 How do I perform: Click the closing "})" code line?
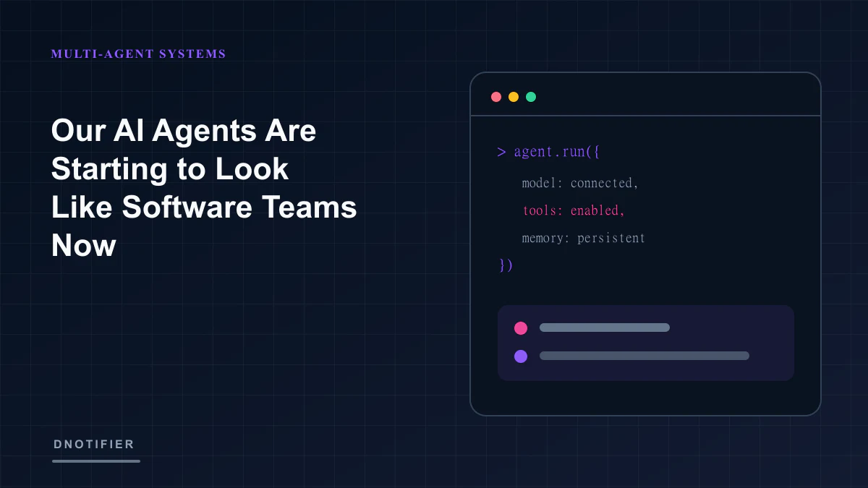click(x=506, y=265)
